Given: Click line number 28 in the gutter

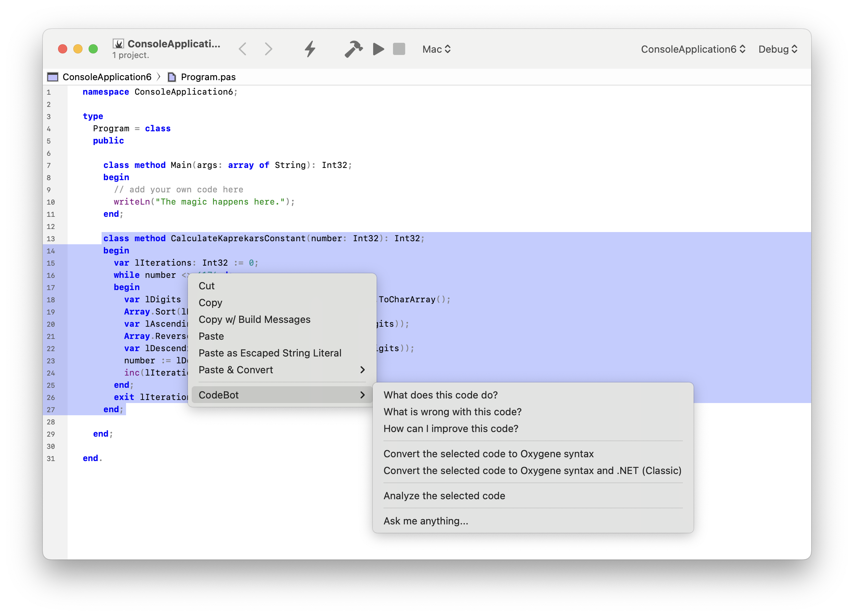Looking at the screenshot, I should click(51, 422).
